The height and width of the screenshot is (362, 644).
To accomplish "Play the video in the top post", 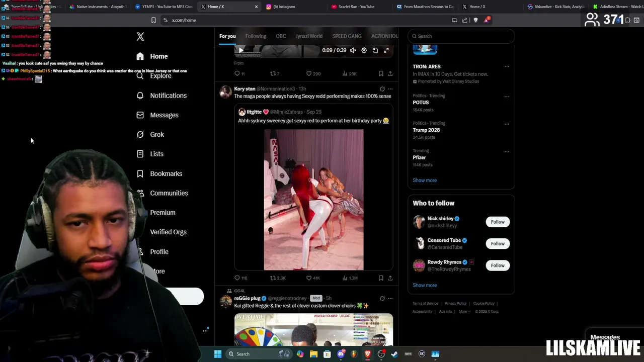I will tap(241, 50).
